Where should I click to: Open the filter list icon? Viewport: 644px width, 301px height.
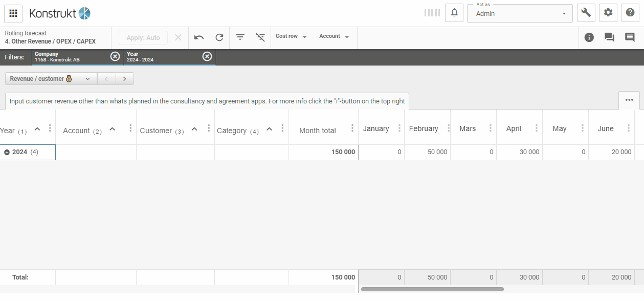tap(240, 37)
